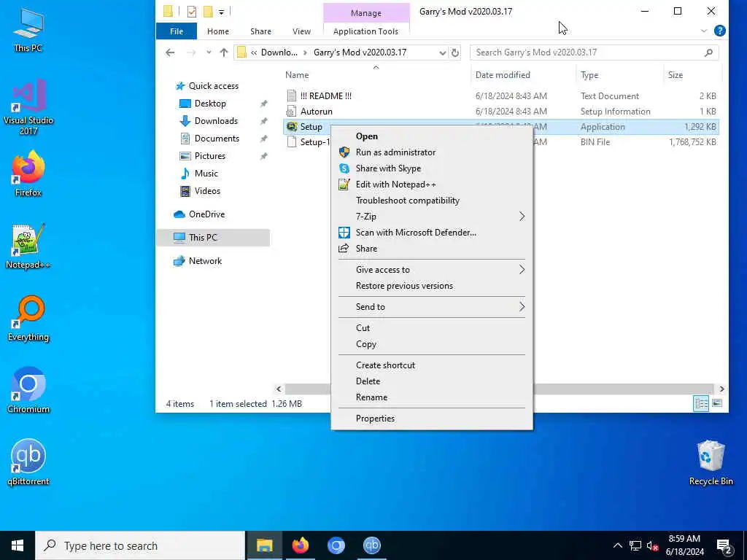
Task: Open notification center in system tray
Action: [x=724, y=546]
